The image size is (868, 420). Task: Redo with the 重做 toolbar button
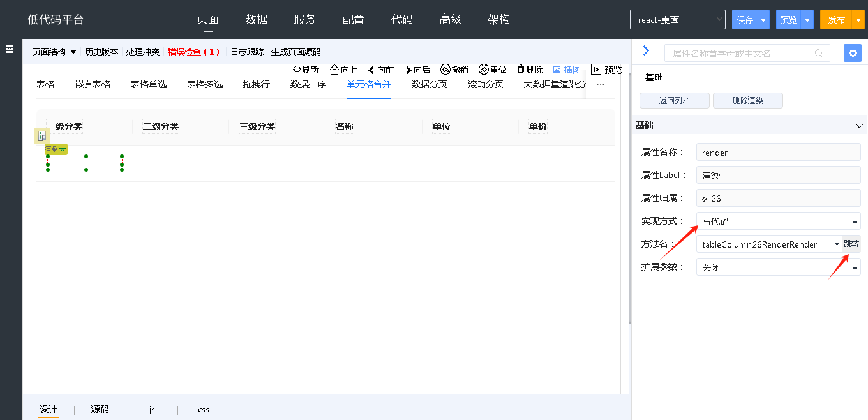point(493,70)
